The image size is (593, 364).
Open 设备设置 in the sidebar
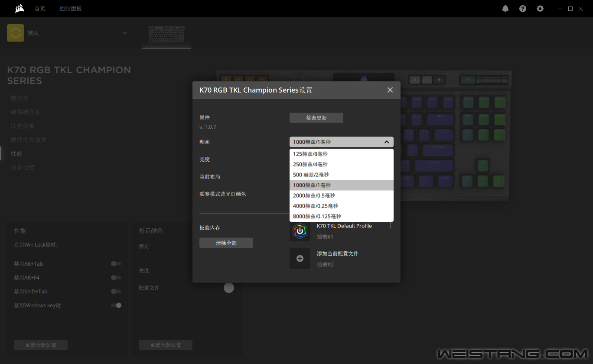(x=23, y=168)
